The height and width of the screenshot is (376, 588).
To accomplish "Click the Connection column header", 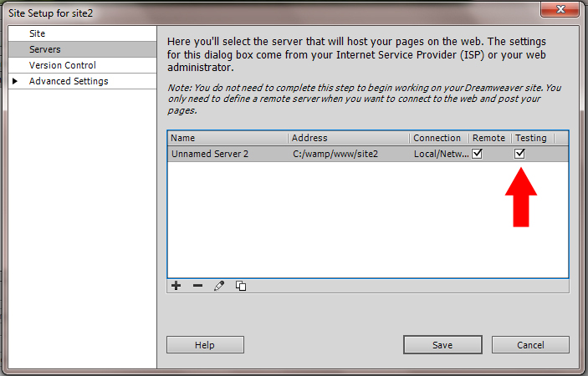I will click(x=439, y=138).
